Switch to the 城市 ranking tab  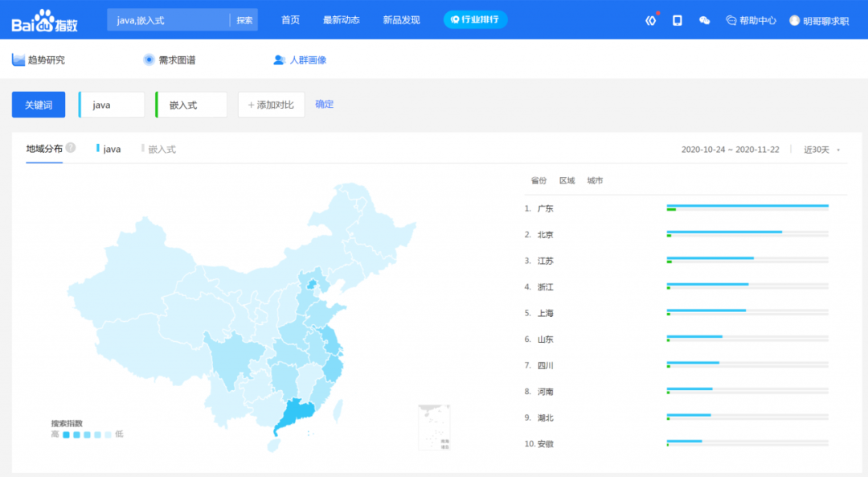click(595, 180)
